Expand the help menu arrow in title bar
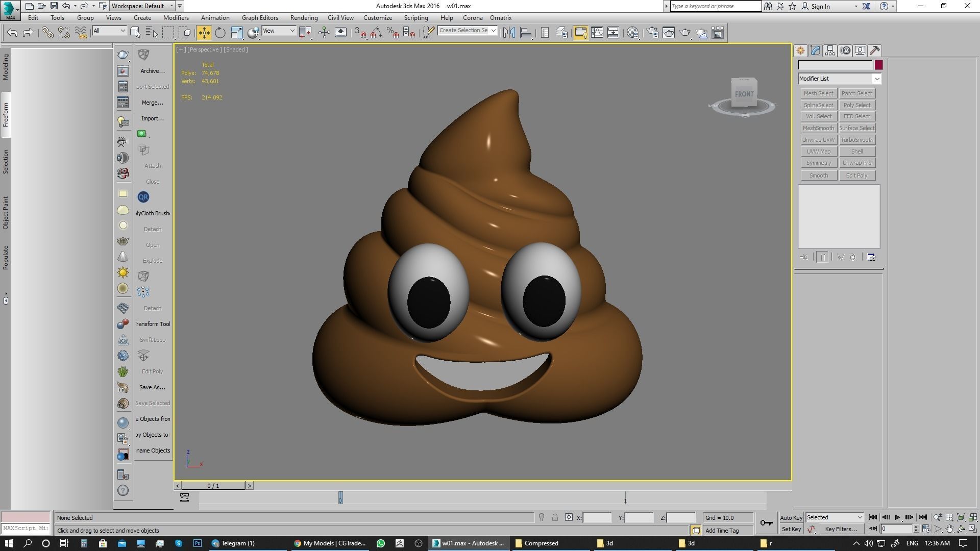 [893, 6]
